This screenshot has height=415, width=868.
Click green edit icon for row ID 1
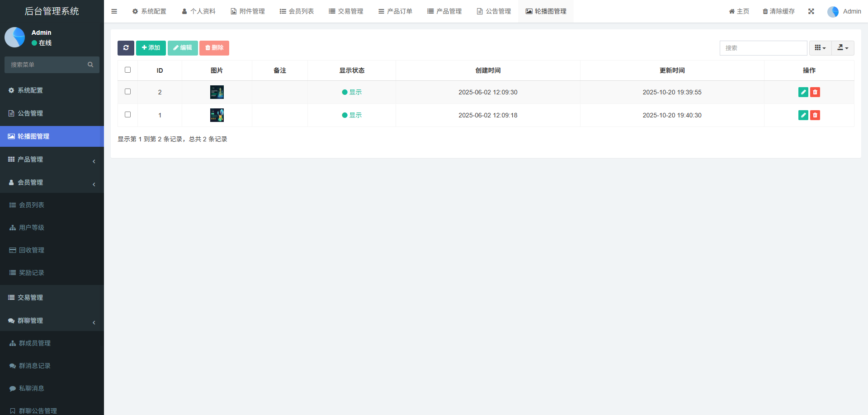click(803, 115)
